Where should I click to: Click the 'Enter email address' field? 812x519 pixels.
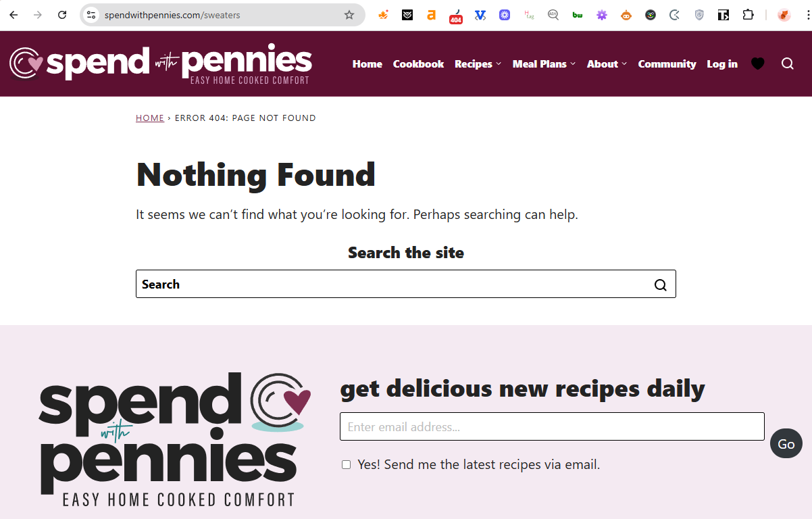552,427
